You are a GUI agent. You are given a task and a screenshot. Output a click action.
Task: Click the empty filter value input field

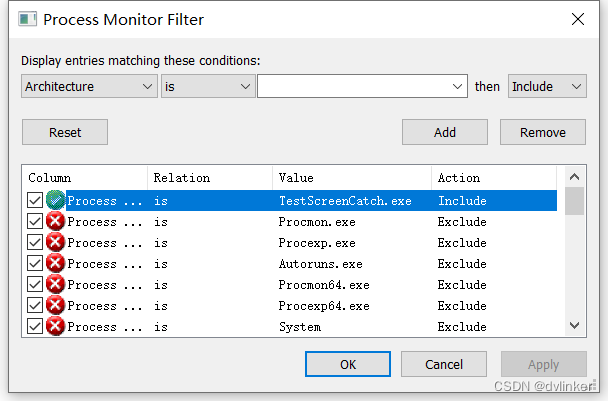pyautogui.click(x=355, y=87)
